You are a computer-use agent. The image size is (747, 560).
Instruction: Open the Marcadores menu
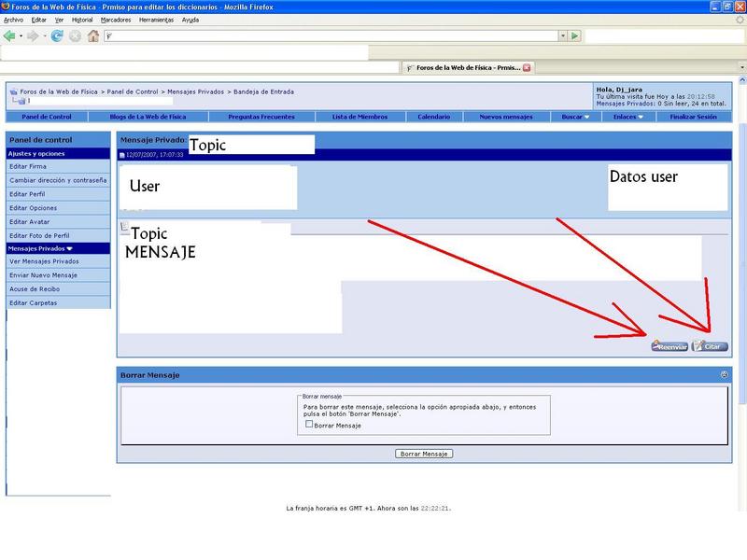[x=116, y=19]
